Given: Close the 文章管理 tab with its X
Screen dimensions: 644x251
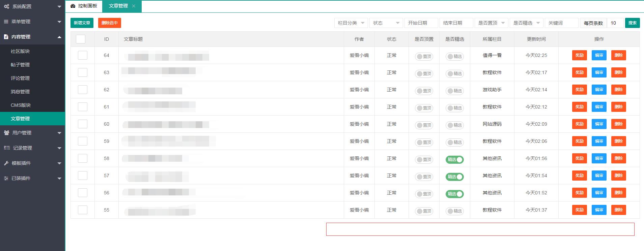Looking at the screenshot, I should point(134,6).
